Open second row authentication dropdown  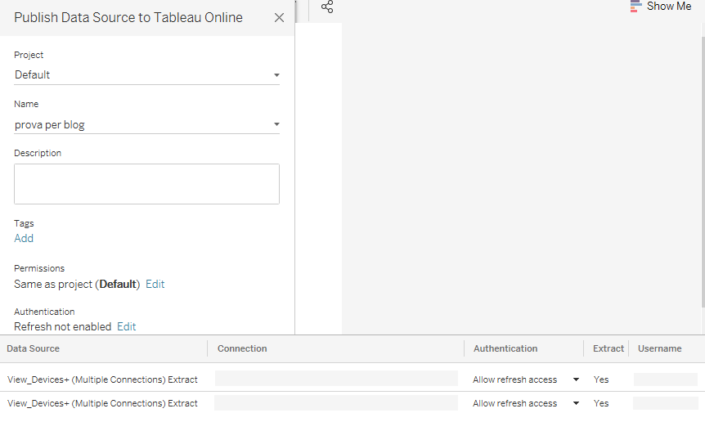point(576,403)
